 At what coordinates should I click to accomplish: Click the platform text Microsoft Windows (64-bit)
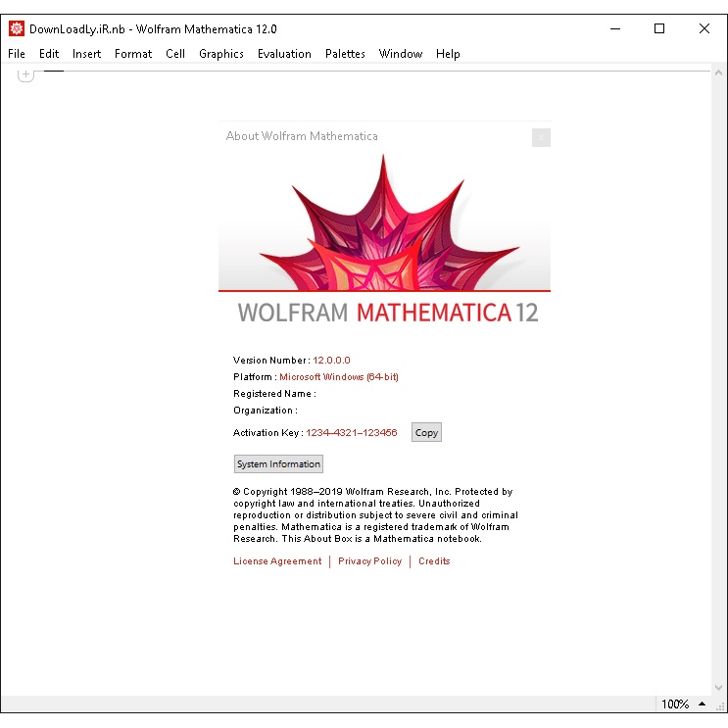point(339,376)
